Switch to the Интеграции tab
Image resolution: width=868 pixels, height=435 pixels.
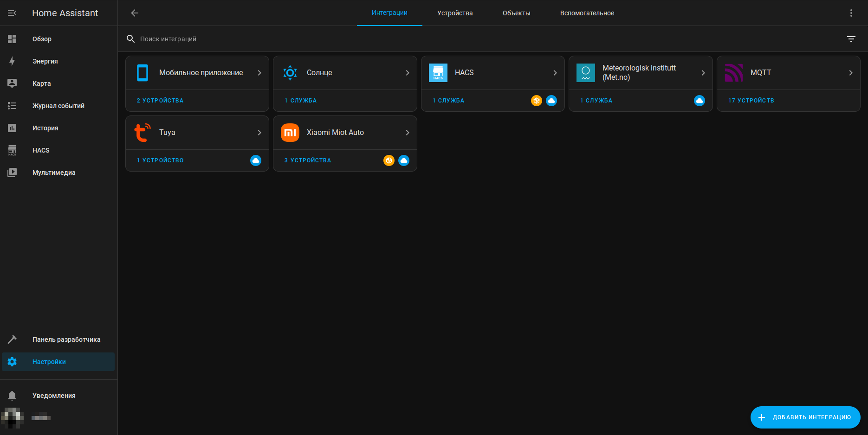389,13
